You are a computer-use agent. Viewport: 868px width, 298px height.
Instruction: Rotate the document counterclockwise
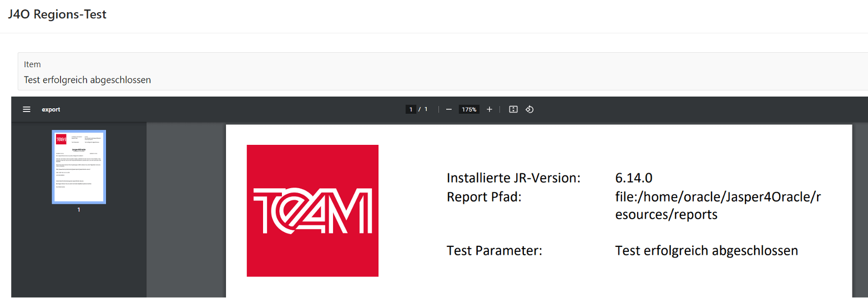(x=529, y=109)
